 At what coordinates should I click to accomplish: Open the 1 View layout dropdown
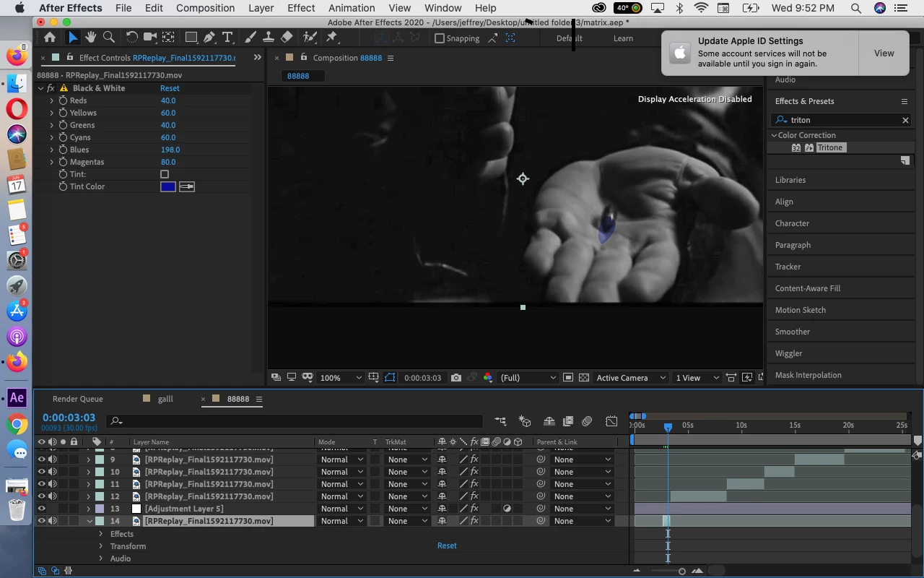tap(697, 378)
